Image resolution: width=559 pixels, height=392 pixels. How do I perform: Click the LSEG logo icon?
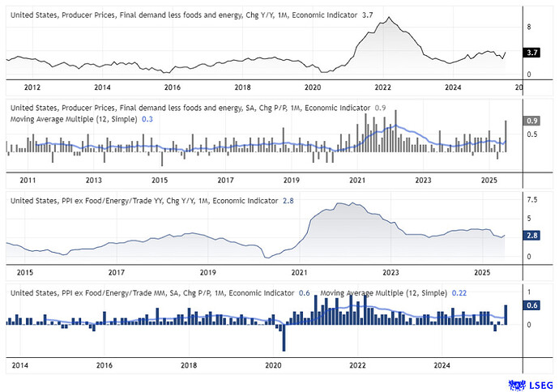coord(517,386)
